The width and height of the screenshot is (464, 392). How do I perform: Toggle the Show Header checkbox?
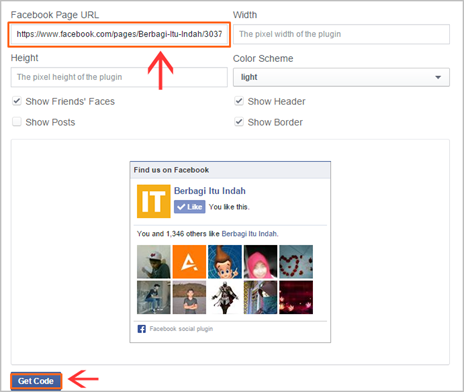point(239,101)
